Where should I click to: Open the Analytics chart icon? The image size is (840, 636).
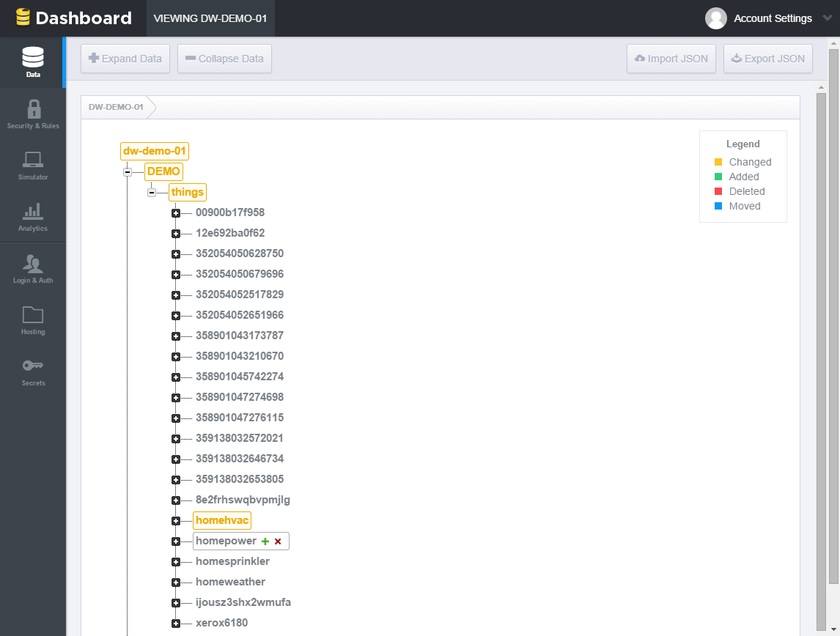[x=33, y=212]
